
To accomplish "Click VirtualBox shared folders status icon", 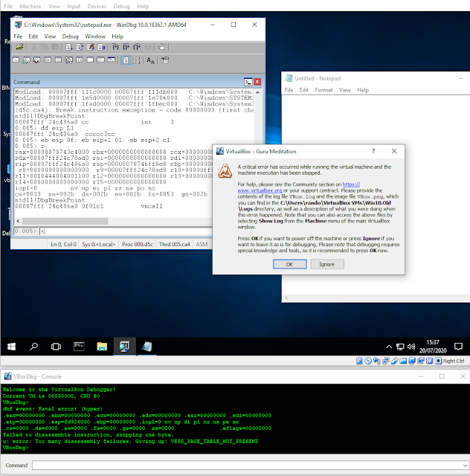I will tap(403, 361).
